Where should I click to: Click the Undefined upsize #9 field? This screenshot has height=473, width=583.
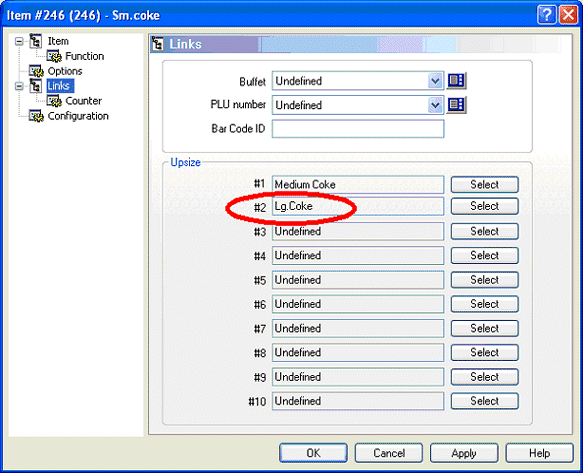point(358,377)
